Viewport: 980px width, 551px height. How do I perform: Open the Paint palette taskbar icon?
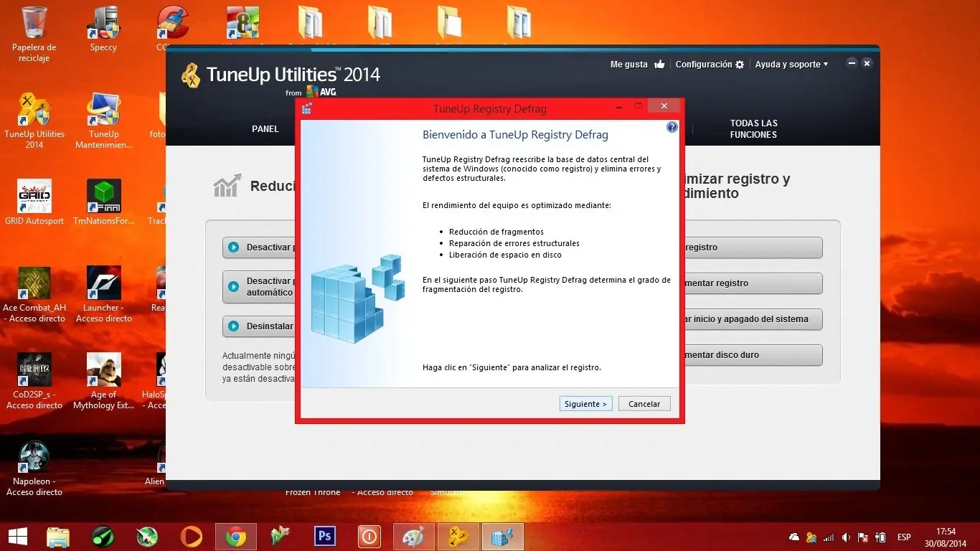tap(414, 537)
